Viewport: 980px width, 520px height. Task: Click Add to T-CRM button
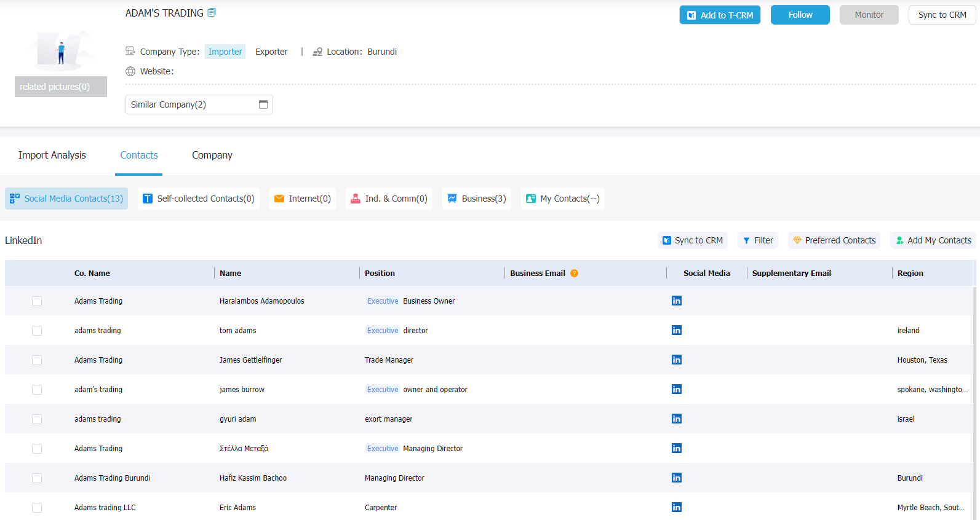click(720, 15)
